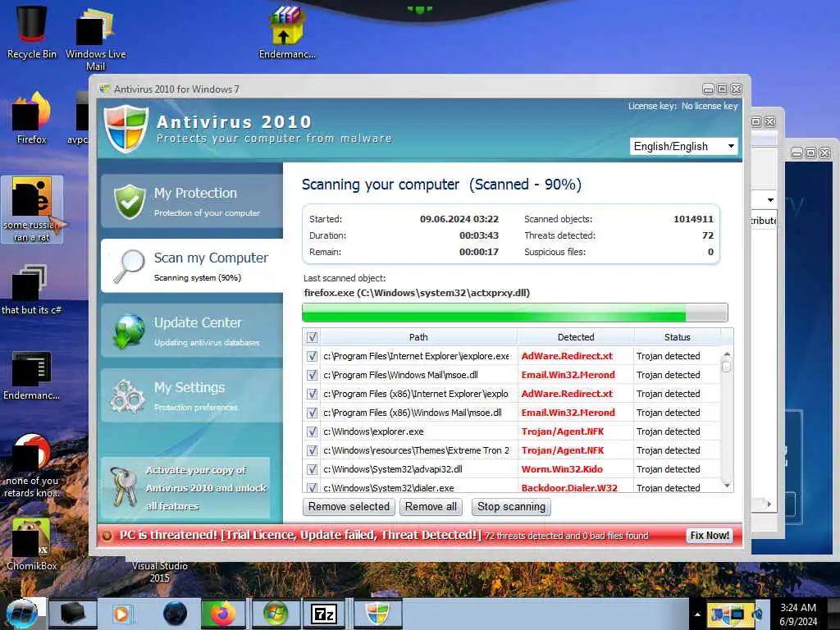The width and height of the screenshot is (840, 630).
Task: Click the Remove all button
Action: pos(431,507)
